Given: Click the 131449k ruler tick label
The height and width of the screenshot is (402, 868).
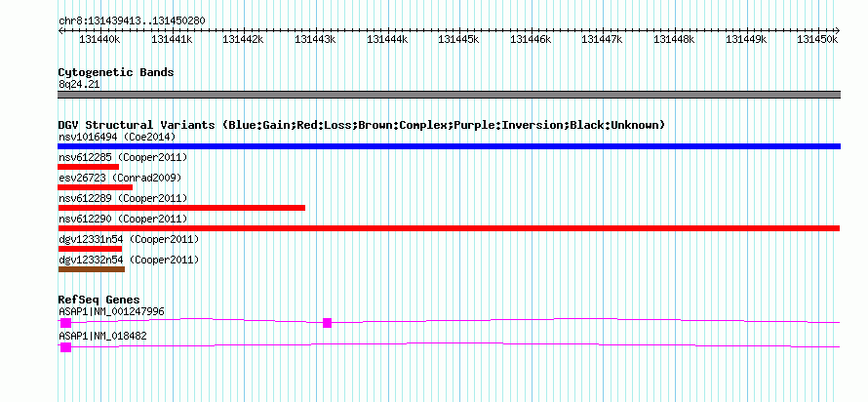Looking at the screenshot, I should pos(746,39).
